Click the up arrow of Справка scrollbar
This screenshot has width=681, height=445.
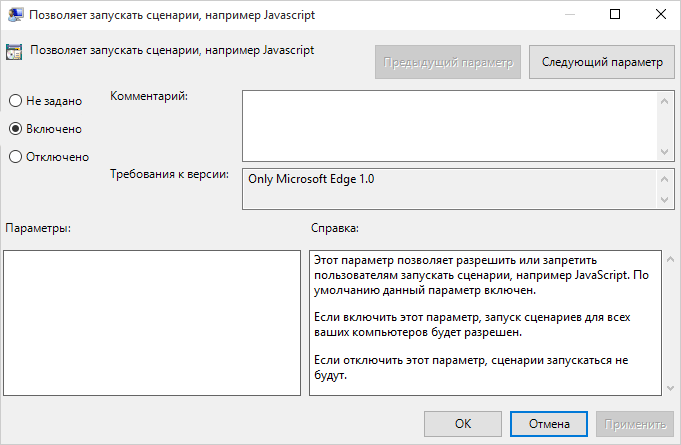670,259
